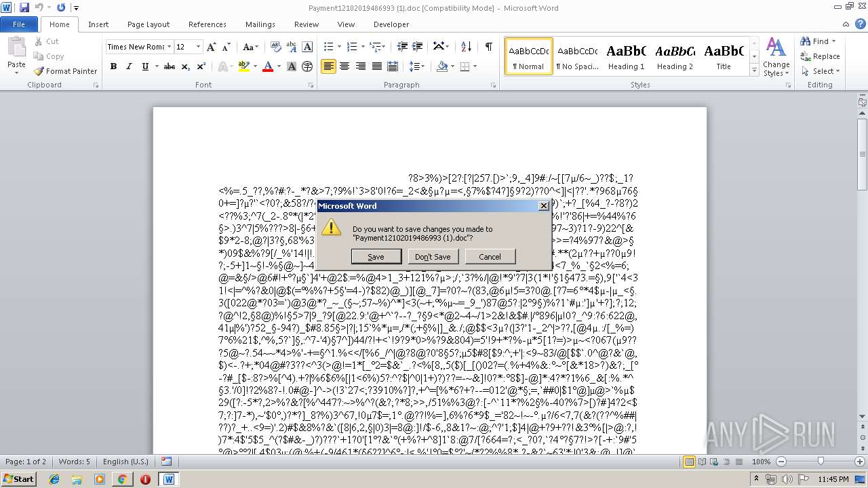Screen dimensions: 868x488
Task: Go to the References tab
Action: point(208,24)
